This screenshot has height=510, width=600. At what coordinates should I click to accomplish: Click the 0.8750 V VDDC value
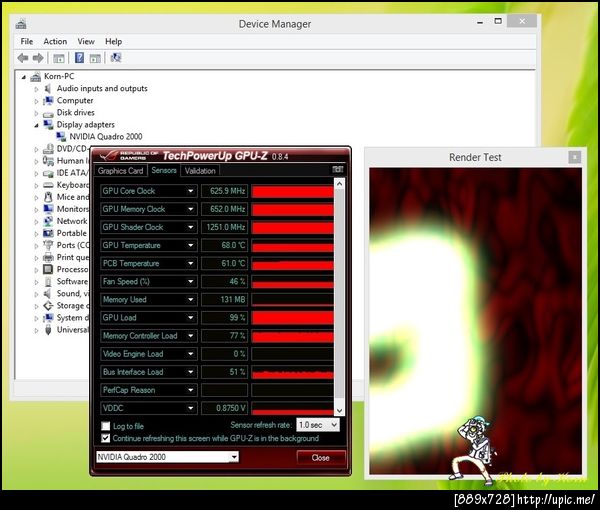[x=225, y=408]
